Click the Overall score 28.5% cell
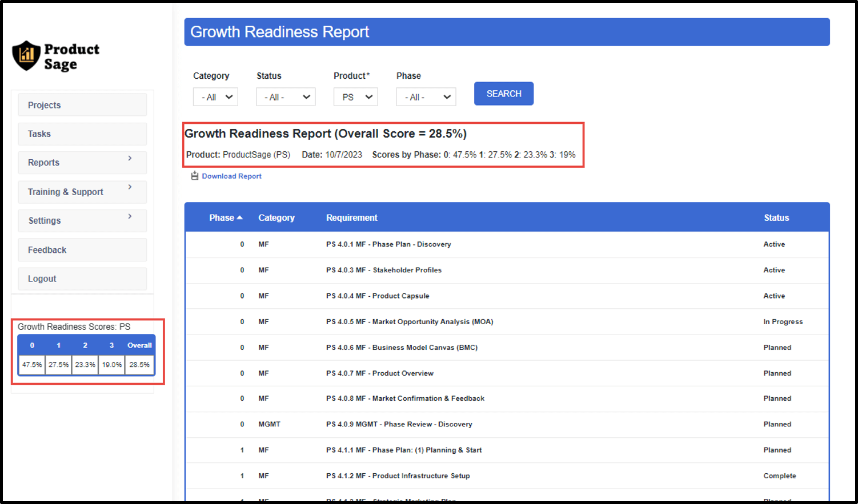Viewport: 858px width, 504px height. tap(139, 365)
